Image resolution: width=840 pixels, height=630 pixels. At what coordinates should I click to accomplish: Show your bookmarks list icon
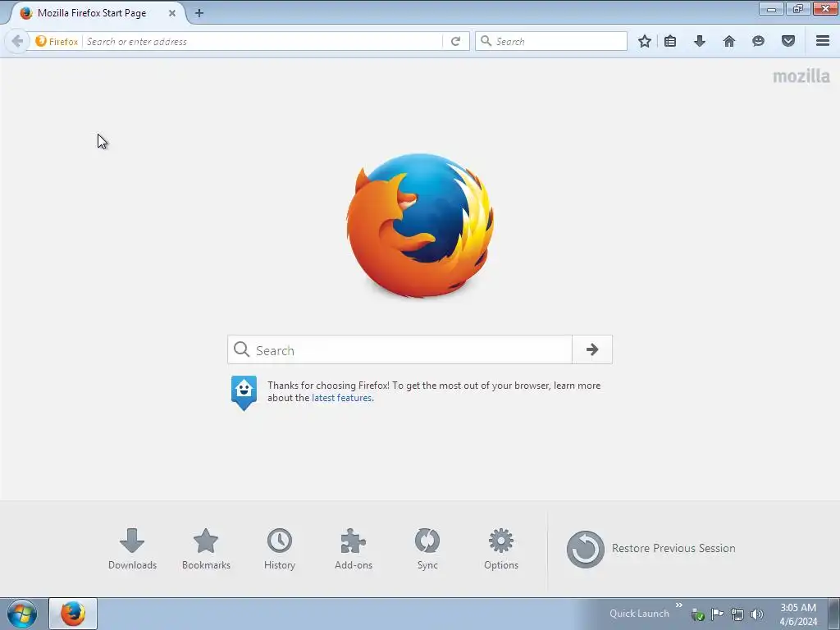[670, 41]
